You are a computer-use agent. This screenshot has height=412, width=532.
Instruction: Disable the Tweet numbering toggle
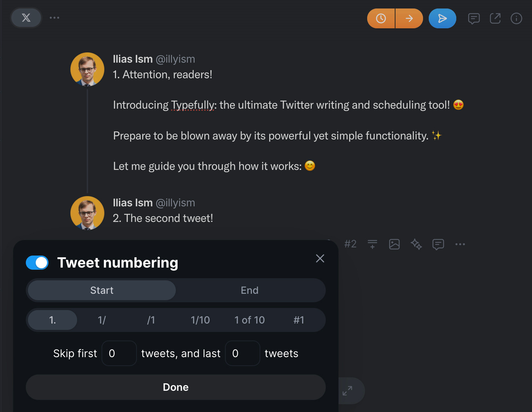(x=37, y=263)
